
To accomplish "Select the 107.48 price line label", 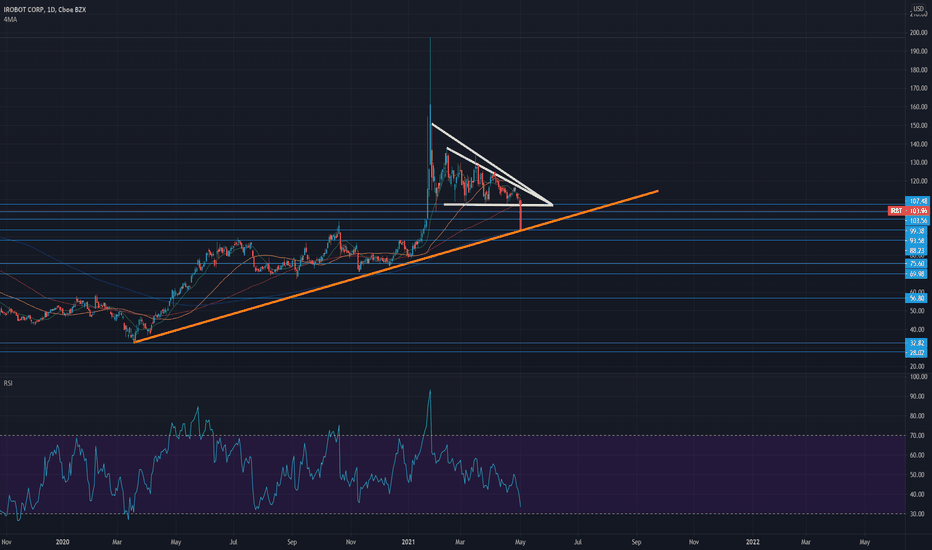I will pyautogui.click(x=917, y=201).
